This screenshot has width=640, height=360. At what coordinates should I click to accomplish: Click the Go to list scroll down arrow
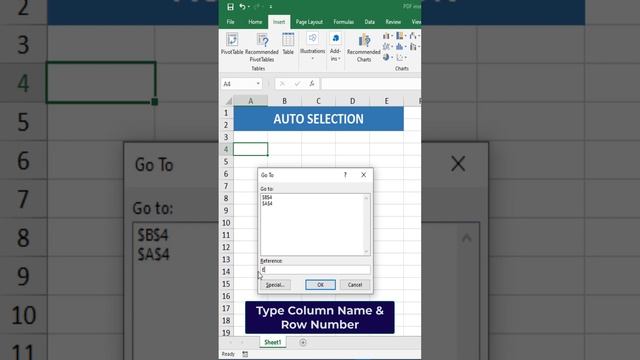[x=366, y=252]
